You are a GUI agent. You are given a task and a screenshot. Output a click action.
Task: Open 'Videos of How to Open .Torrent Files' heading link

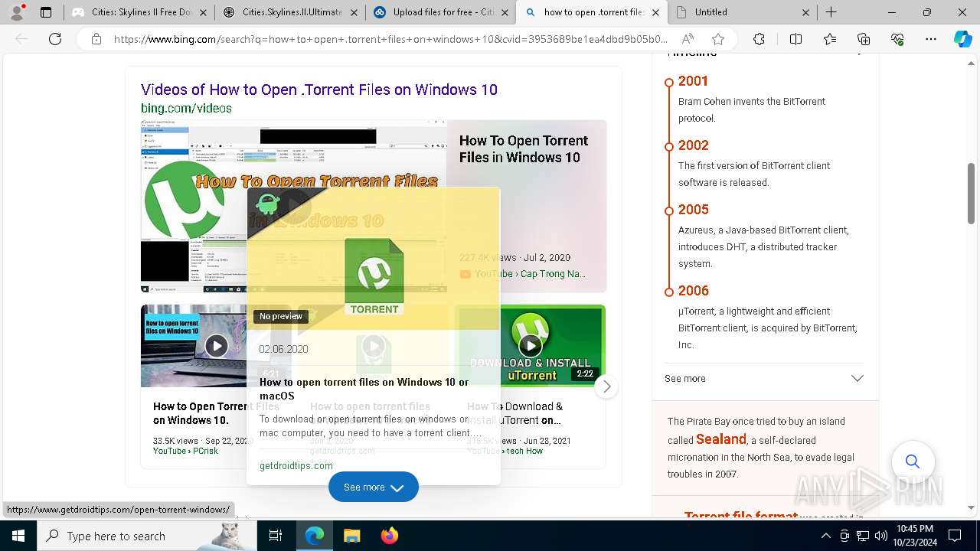coord(319,90)
